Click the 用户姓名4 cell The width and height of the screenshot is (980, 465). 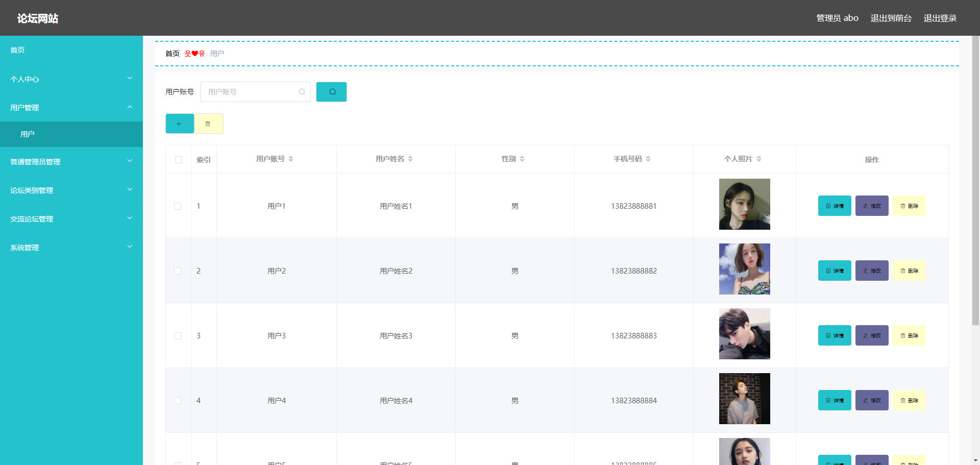click(x=396, y=401)
